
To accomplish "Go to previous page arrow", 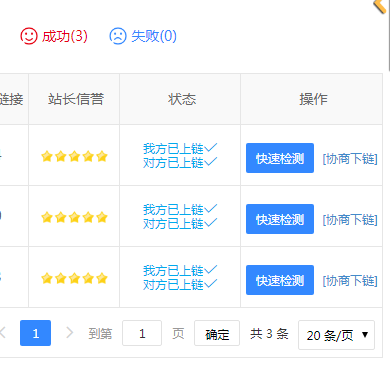I will [x=3, y=333].
